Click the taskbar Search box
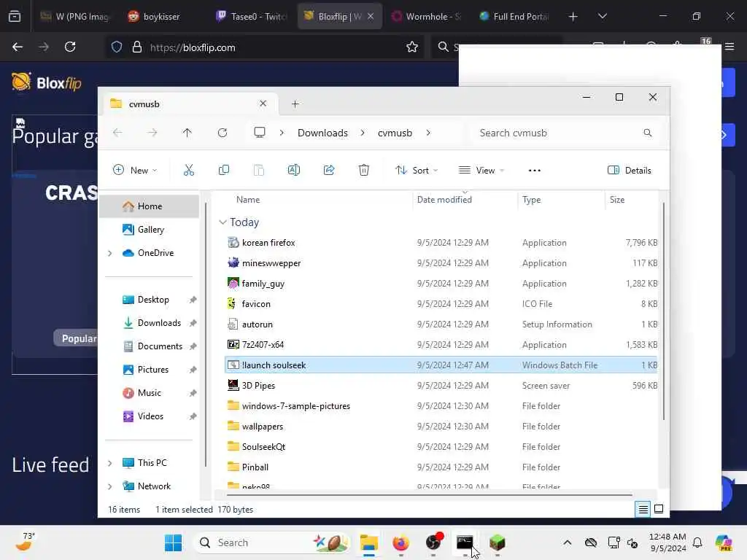 [273, 542]
